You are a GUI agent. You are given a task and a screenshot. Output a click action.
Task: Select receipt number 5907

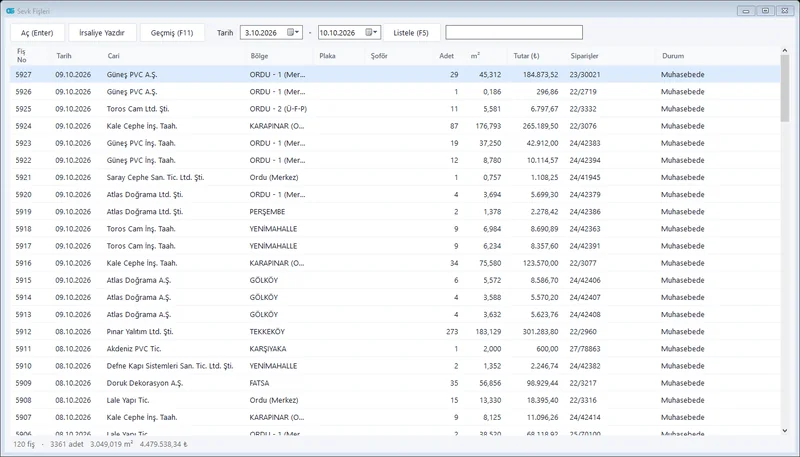[x=23, y=417]
